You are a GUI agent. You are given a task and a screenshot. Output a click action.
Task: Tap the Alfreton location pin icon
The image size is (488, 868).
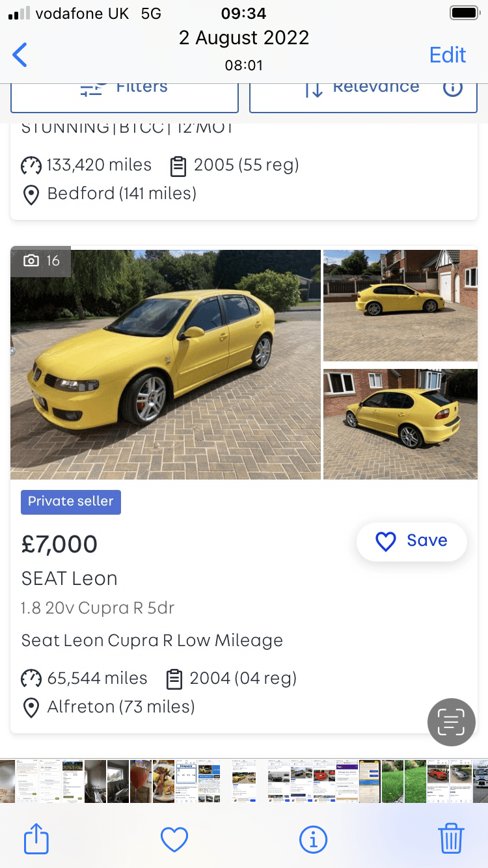click(31, 707)
